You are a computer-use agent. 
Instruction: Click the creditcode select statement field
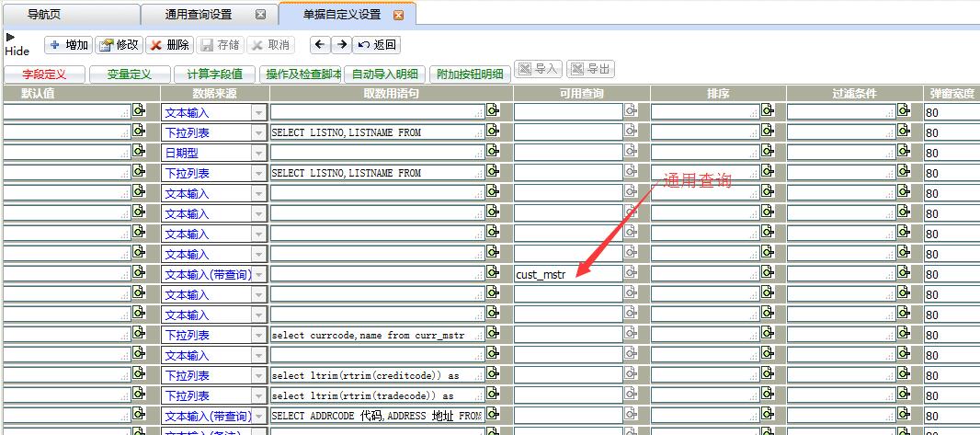tap(378, 375)
